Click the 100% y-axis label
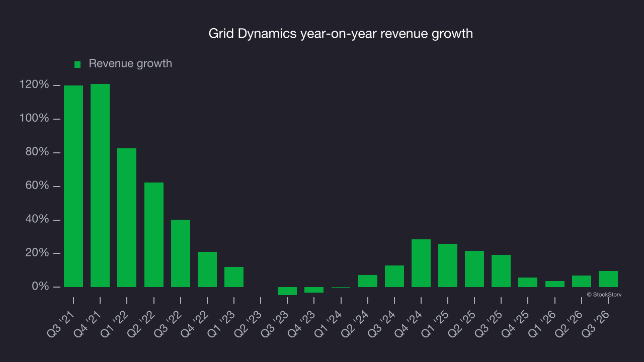644x362 pixels. coord(34,119)
